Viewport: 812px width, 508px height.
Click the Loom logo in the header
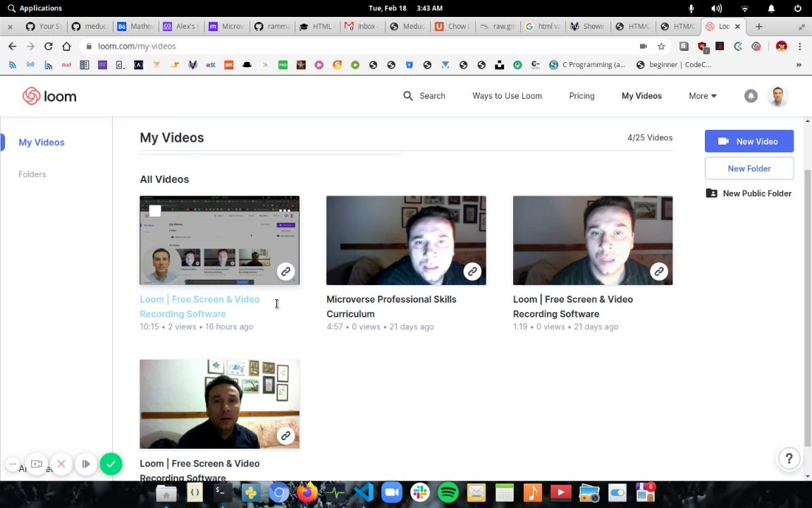click(50, 96)
